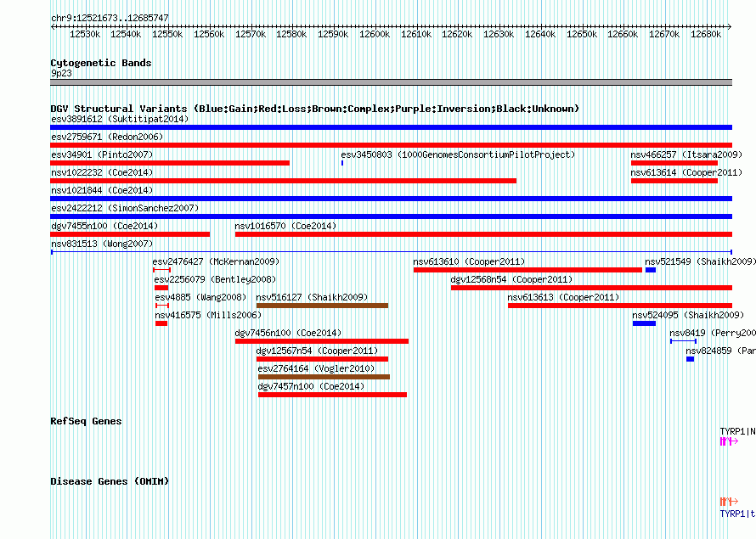The height and width of the screenshot is (539, 756).
Task: Open the nsv824859 variant label
Action: [721, 351]
